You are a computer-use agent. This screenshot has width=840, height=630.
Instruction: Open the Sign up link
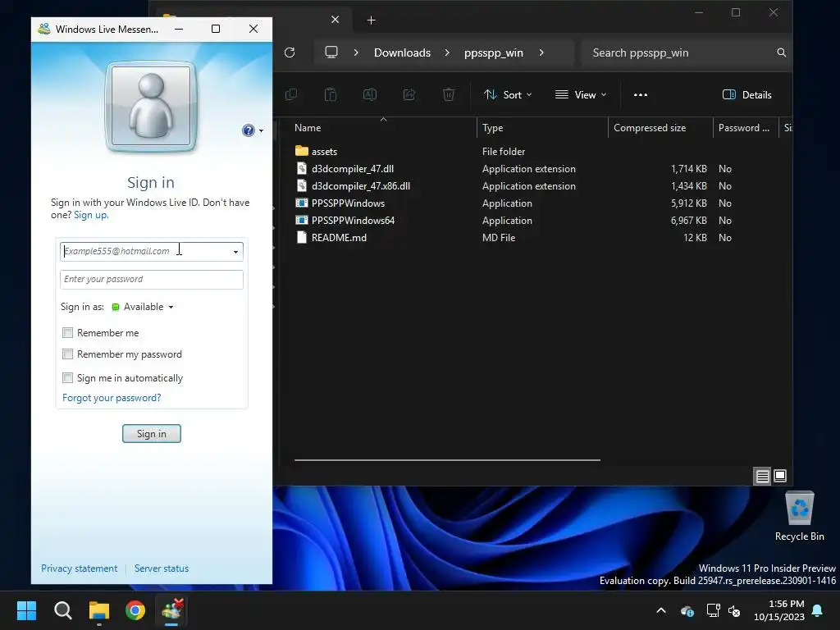90,215
